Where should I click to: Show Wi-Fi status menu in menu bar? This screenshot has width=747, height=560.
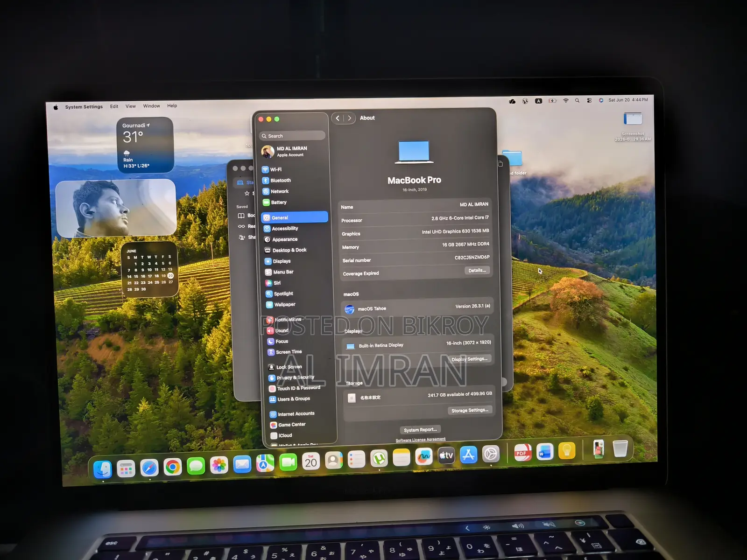pyautogui.click(x=566, y=100)
